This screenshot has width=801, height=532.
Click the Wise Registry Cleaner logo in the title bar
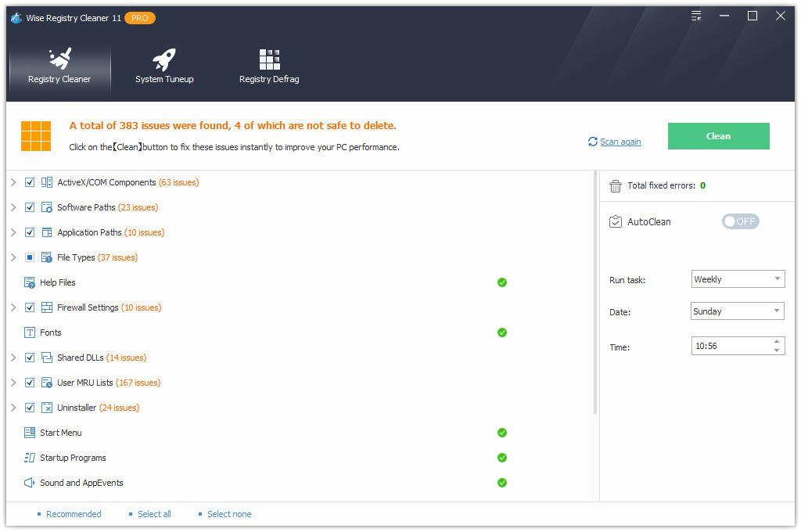pos(16,18)
